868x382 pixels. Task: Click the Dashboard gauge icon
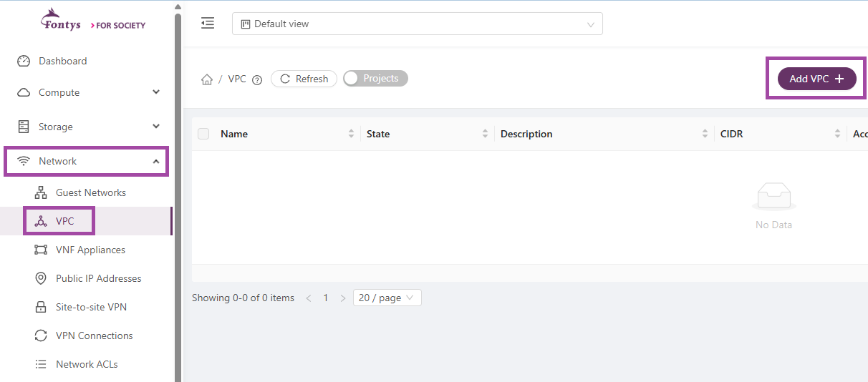click(24, 62)
